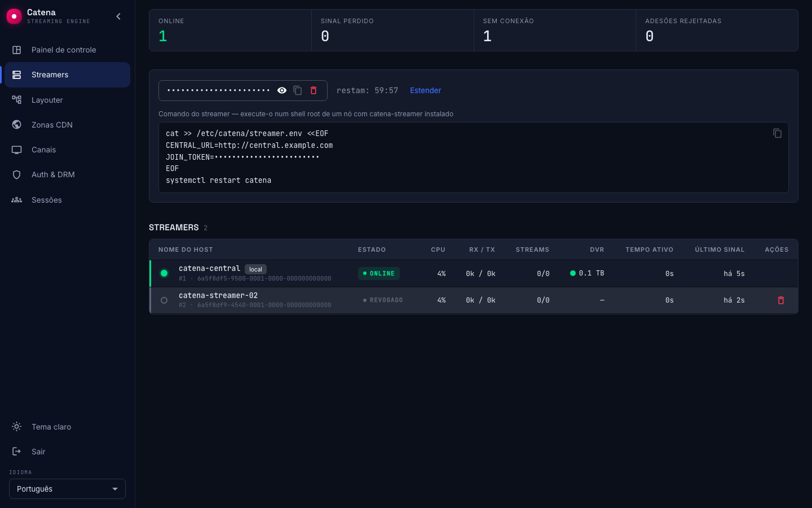
Task: Delete the catena-streamer-02 row
Action: (781, 300)
